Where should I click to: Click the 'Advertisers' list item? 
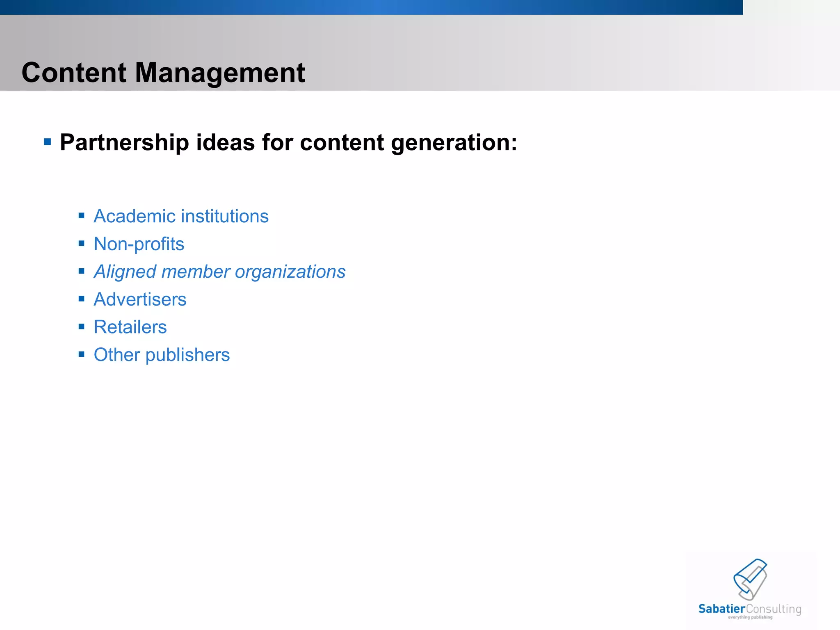point(140,299)
